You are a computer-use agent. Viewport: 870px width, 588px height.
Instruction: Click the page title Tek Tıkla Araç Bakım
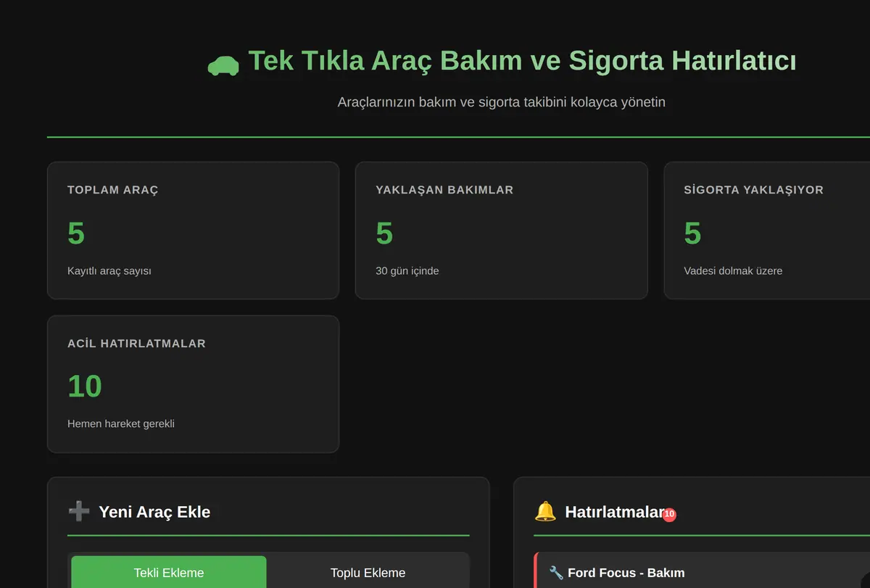click(522, 61)
